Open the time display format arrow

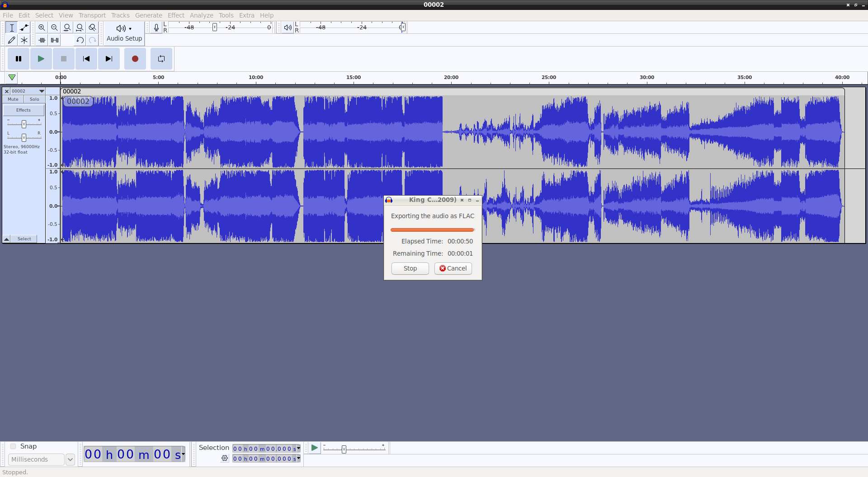tap(183, 454)
